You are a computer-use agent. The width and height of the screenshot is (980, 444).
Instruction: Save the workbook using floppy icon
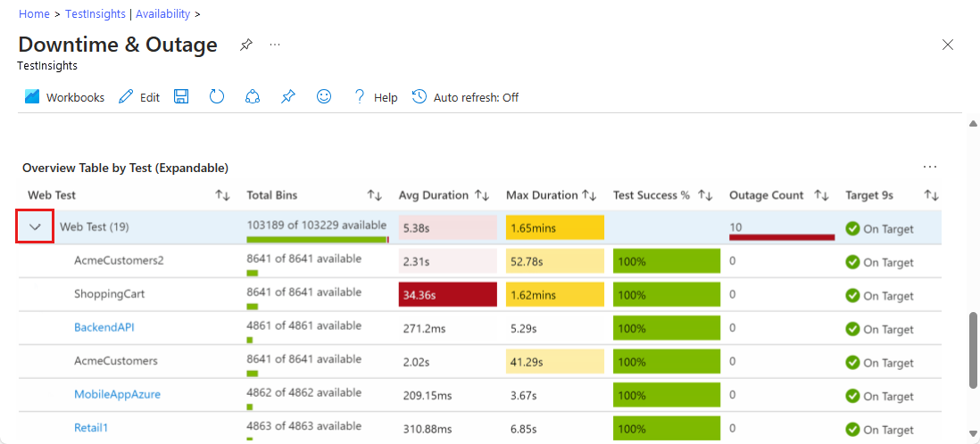tap(181, 97)
